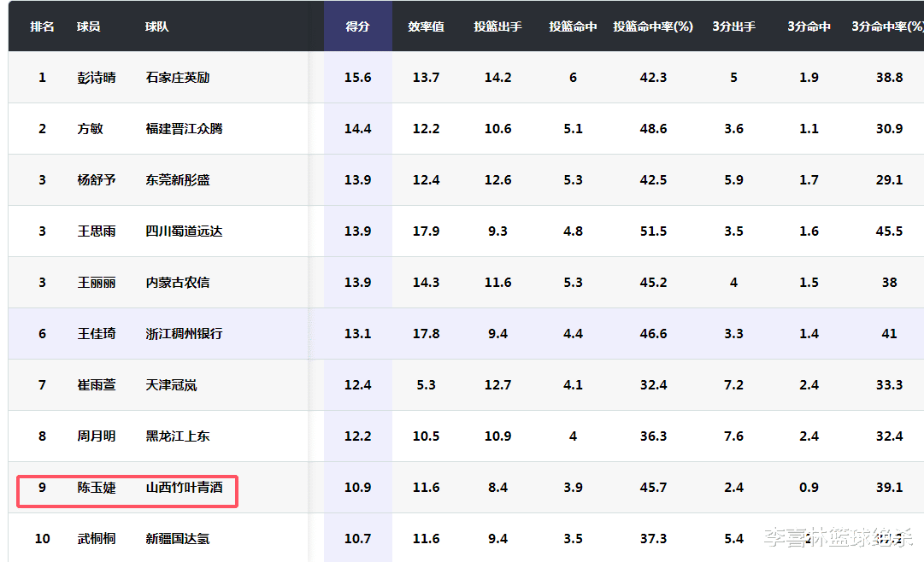Click 彭诗晴's shot attempts 14.2

tap(498, 78)
